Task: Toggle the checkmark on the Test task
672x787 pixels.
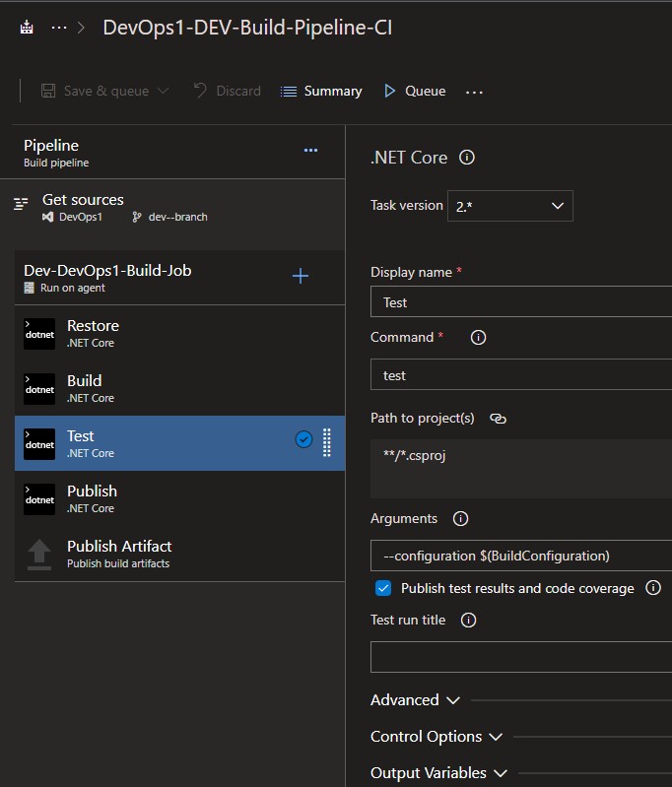Action: point(303,439)
